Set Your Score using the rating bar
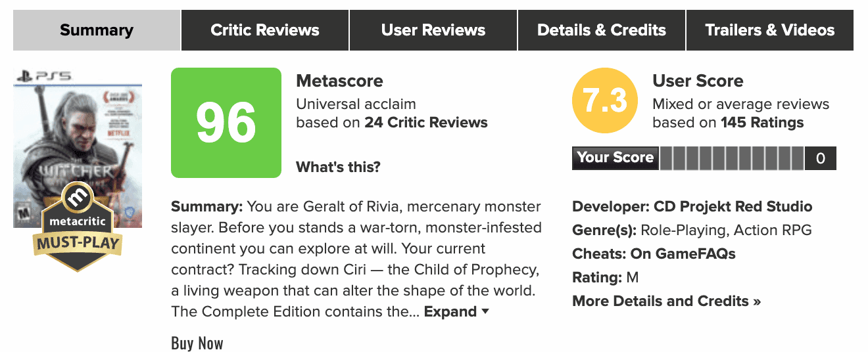Screen dimensions: 868x352 [x=732, y=158]
